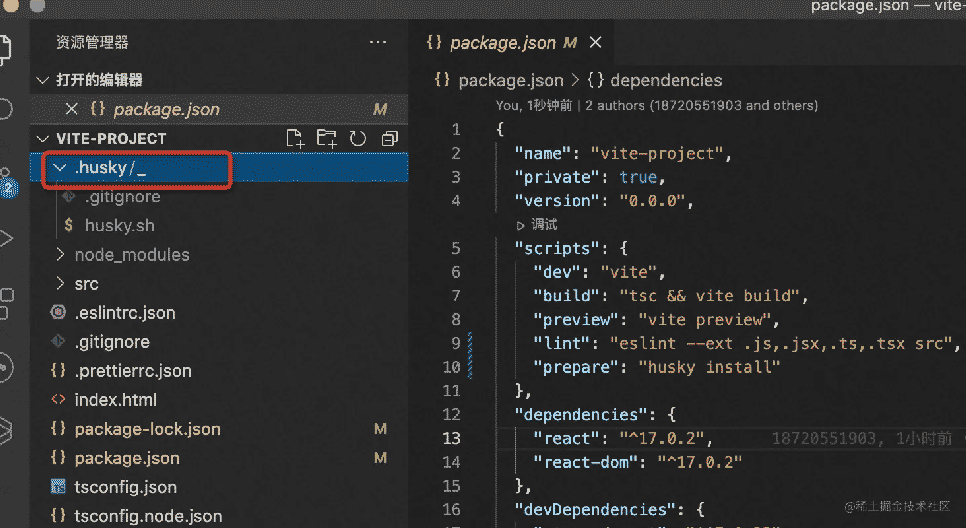Collapse all folders in explorer
This screenshot has height=528, width=966.
(x=389, y=138)
